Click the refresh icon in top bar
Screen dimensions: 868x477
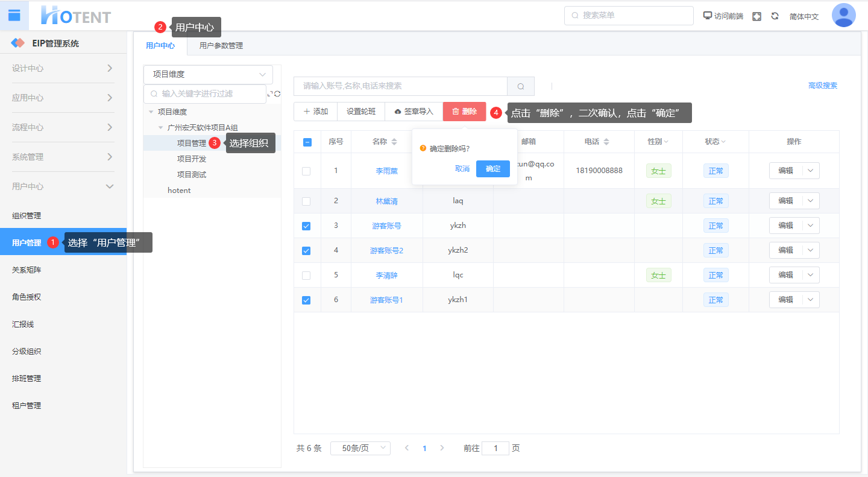point(775,16)
